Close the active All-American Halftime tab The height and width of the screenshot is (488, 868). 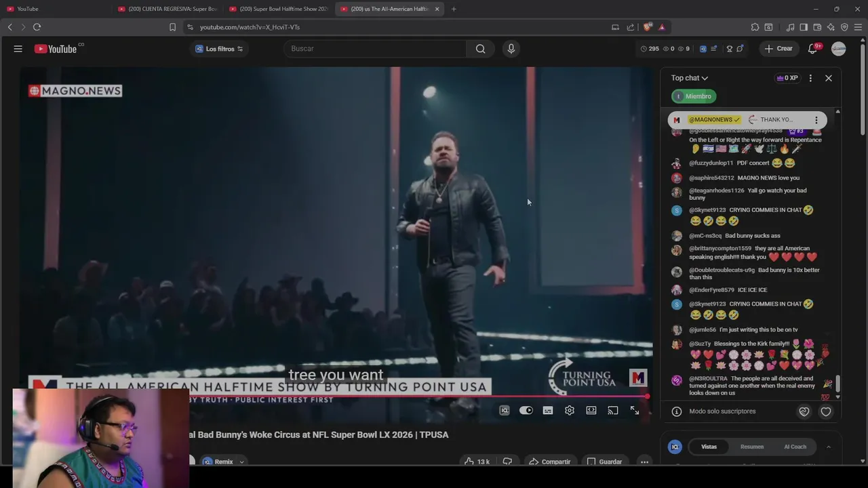[x=437, y=9]
